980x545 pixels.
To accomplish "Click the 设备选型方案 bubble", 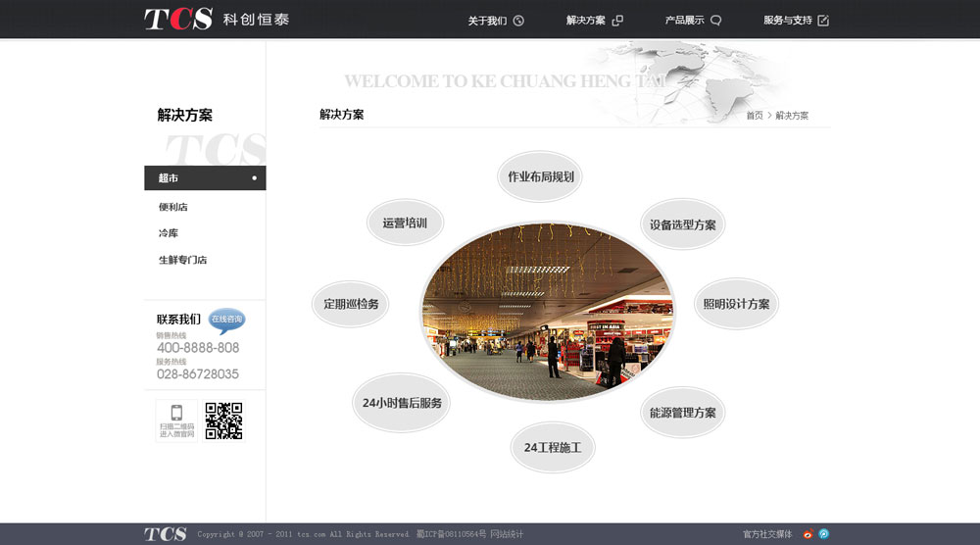I will (682, 224).
